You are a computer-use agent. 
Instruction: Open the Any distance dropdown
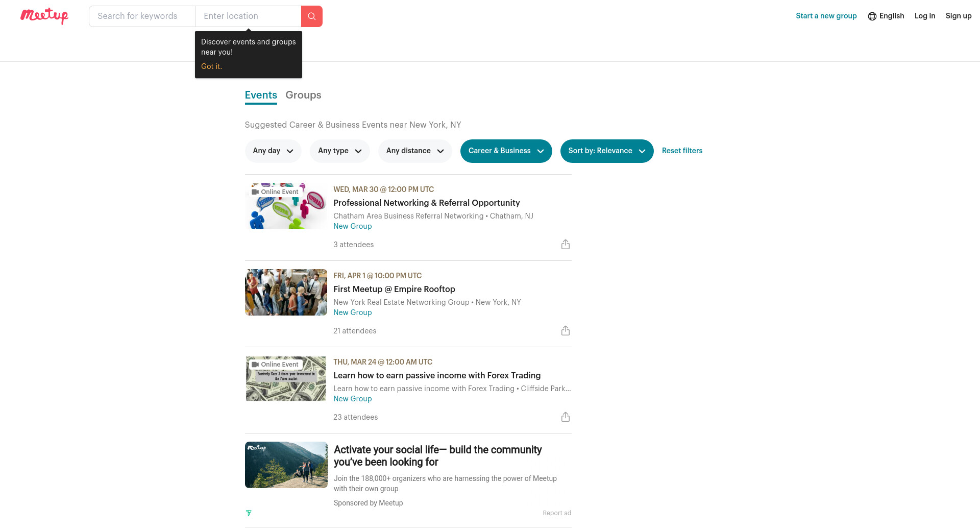(415, 151)
